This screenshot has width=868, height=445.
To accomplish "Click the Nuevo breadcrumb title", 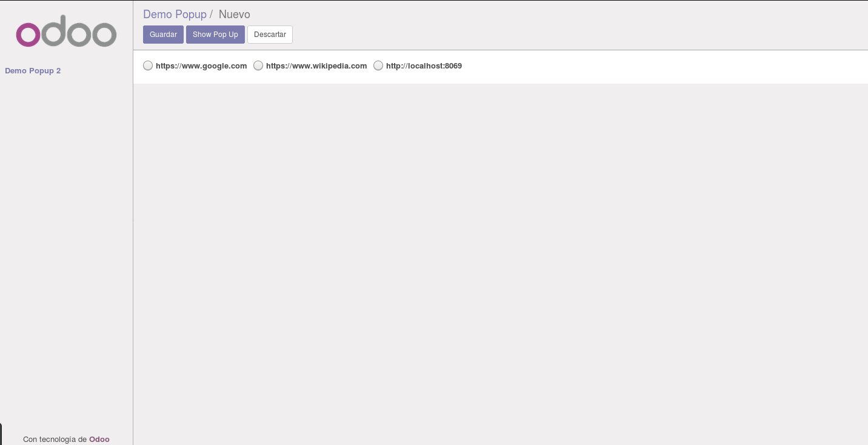I will click(234, 14).
